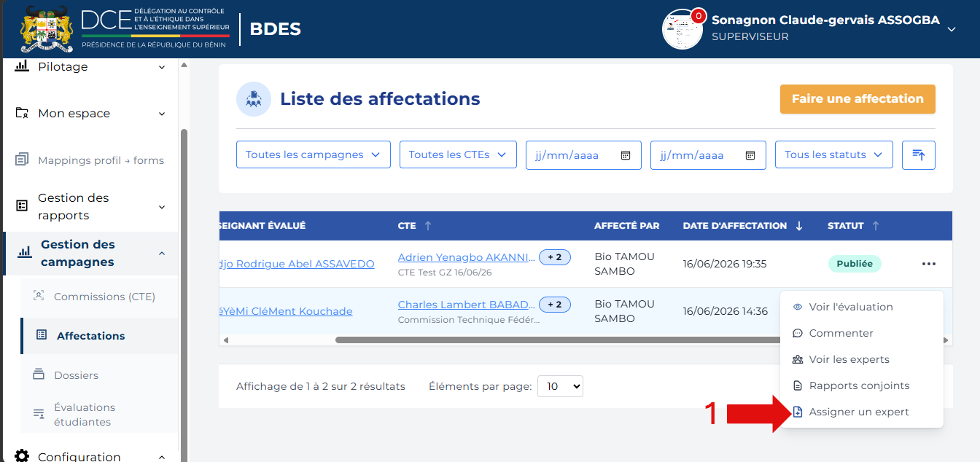
Task: Open Charles Lambert BABAD CTE link
Action: point(467,305)
